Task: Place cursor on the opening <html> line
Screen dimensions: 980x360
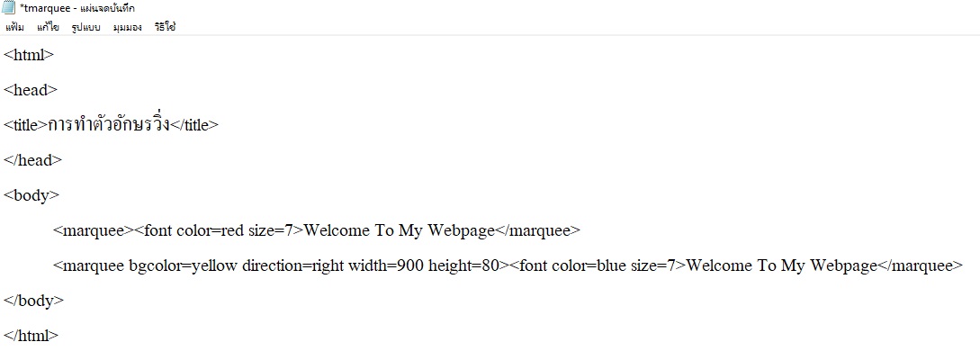Action: pyautogui.click(x=29, y=55)
